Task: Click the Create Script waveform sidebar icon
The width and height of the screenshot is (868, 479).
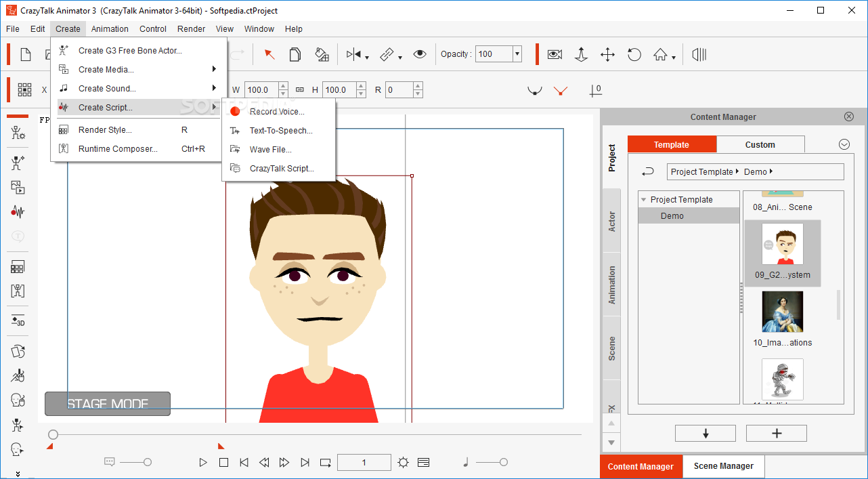Action: point(18,212)
